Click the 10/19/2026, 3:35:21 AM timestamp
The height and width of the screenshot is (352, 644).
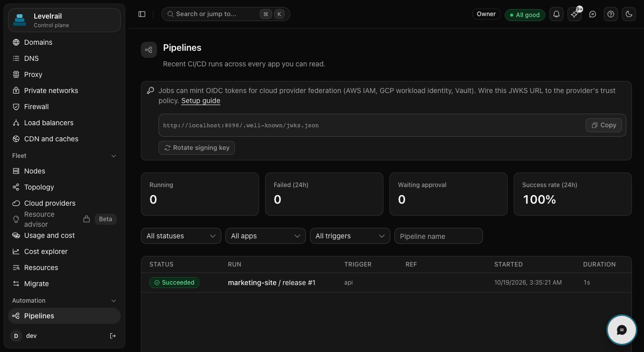coord(528,283)
